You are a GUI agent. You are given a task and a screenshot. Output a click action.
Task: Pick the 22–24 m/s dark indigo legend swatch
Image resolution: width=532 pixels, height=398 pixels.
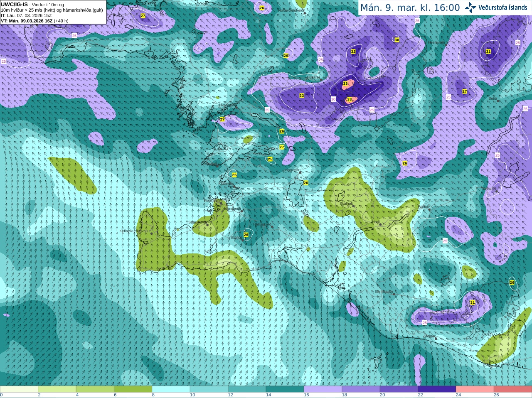(x=437, y=389)
